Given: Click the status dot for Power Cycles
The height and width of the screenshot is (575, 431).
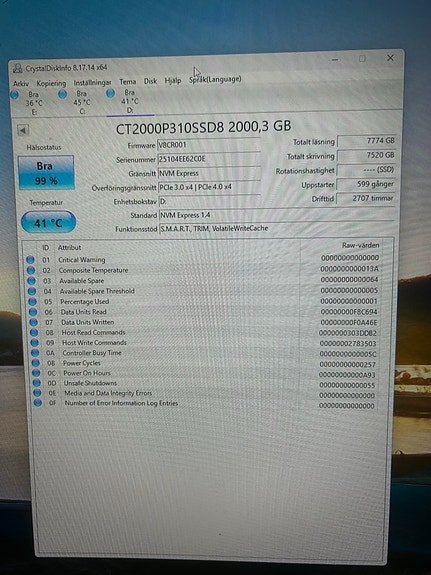Looking at the screenshot, I should (x=36, y=363).
